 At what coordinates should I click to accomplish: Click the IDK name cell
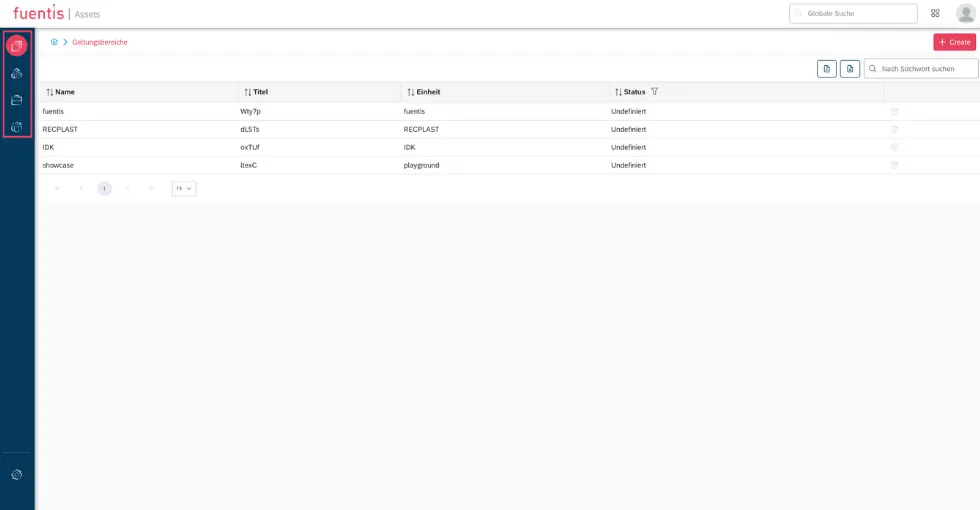point(48,148)
